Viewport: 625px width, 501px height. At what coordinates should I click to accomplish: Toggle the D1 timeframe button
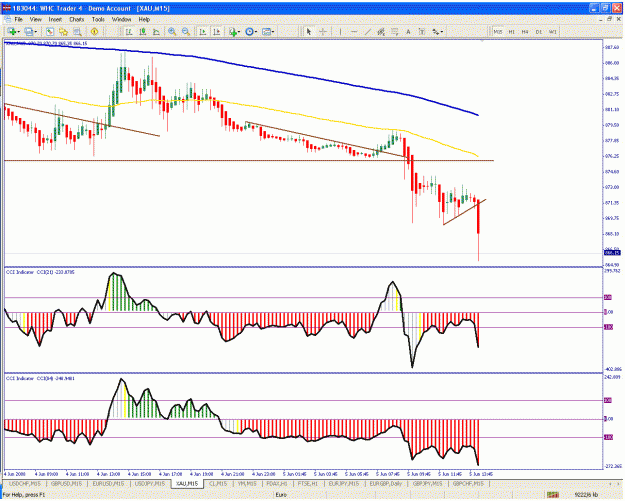pos(539,31)
